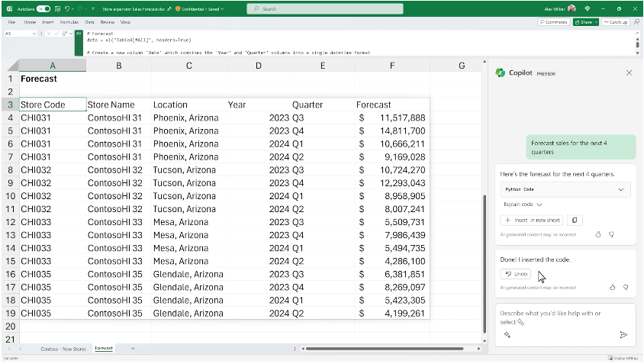This screenshot has width=644, height=364.
Task: Click the Select All corner triangle
Action: pos(13,66)
